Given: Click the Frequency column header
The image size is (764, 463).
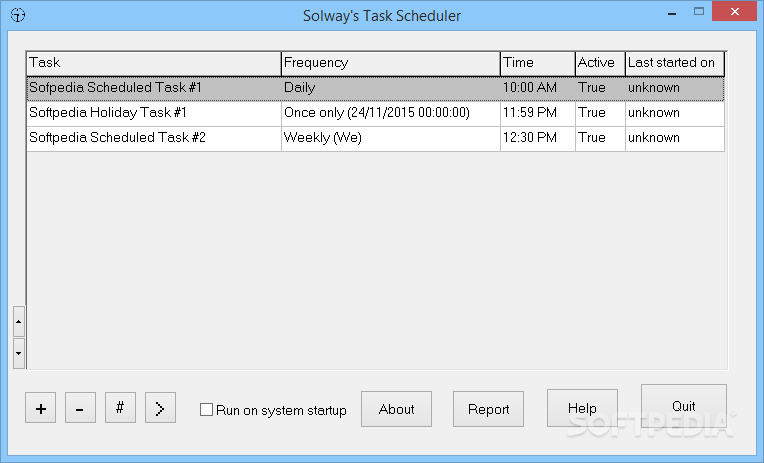Looking at the screenshot, I should coord(391,63).
